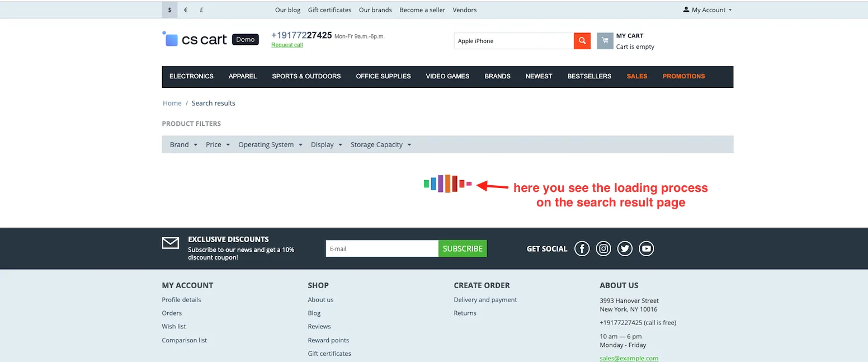Viewport: 868px width, 362px height.
Task: Switch currency to dollar
Action: [170, 10]
